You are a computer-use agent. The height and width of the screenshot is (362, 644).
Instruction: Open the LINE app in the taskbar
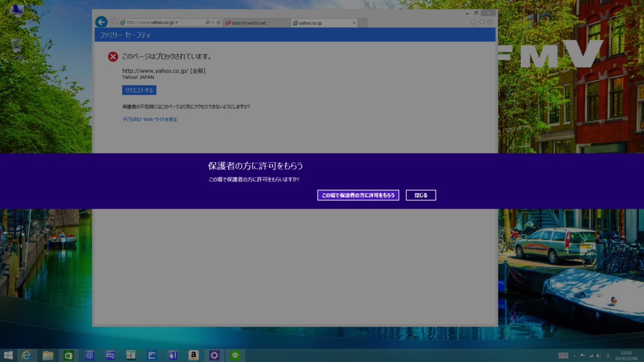235,355
